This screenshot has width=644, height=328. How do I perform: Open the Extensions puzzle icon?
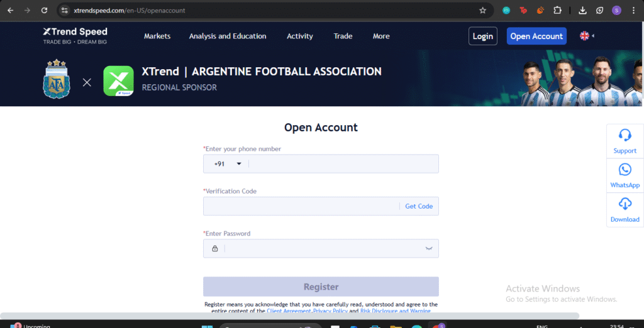pyautogui.click(x=557, y=11)
